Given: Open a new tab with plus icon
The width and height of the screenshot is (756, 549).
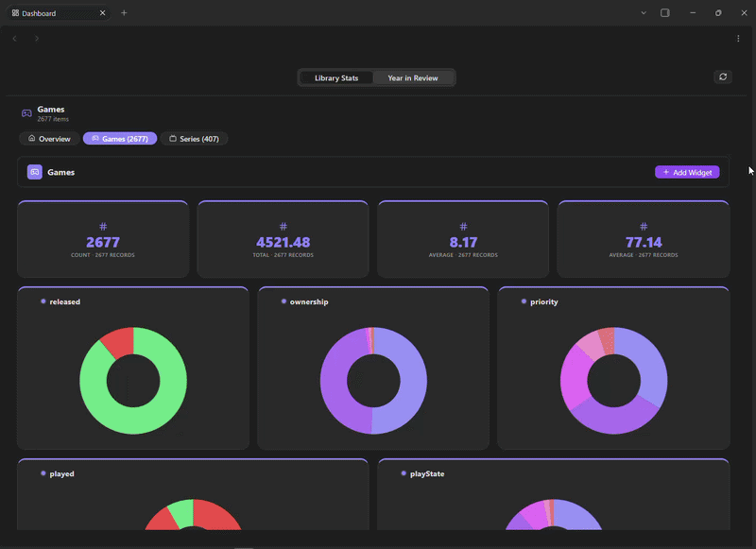Looking at the screenshot, I should point(124,13).
